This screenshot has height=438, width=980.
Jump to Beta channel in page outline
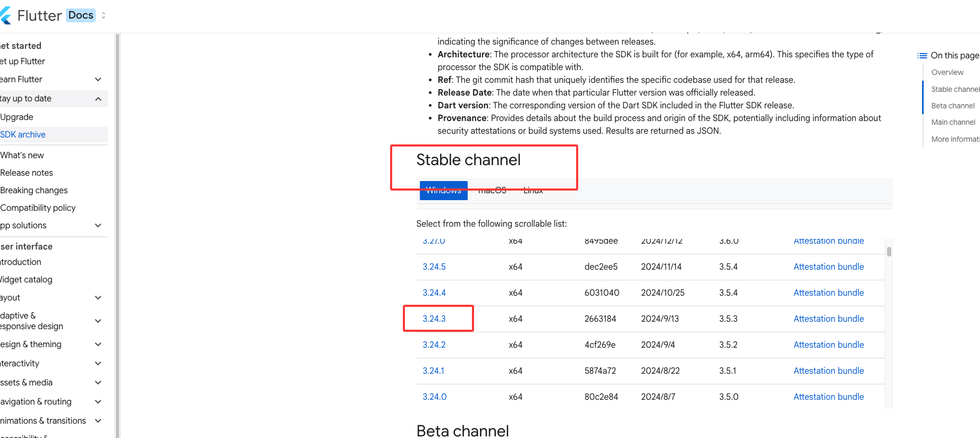(x=952, y=106)
